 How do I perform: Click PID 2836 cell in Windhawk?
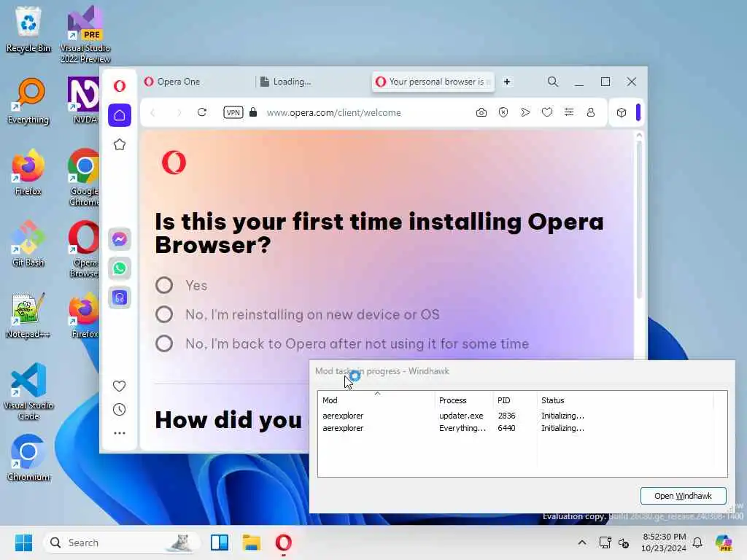point(506,416)
